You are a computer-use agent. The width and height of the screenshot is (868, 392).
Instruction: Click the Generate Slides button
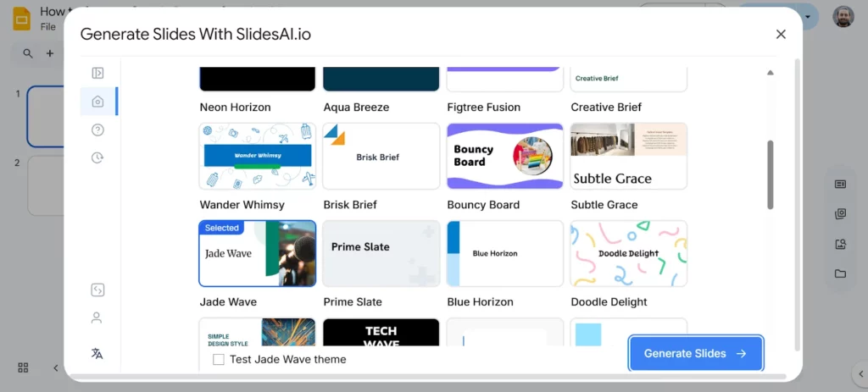coord(695,354)
